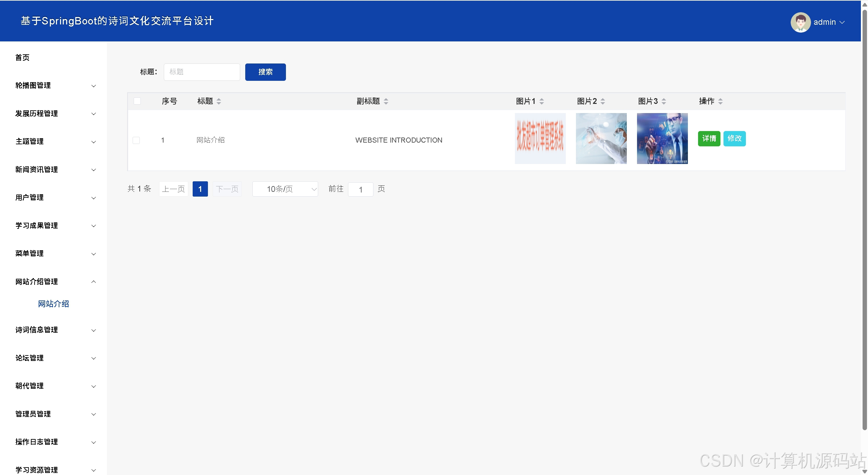Expand 菜单管理 menu chevron
The width and height of the screenshot is (868, 475).
pyautogui.click(x=94, y=254)
